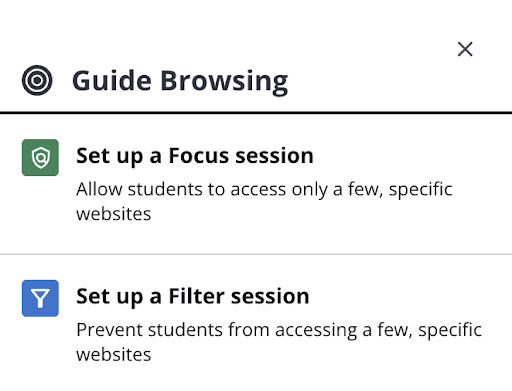Choose the magnifier-in-shield Focus icon
Viewport: 512px width, 391px height.
[x=40, y=157]
